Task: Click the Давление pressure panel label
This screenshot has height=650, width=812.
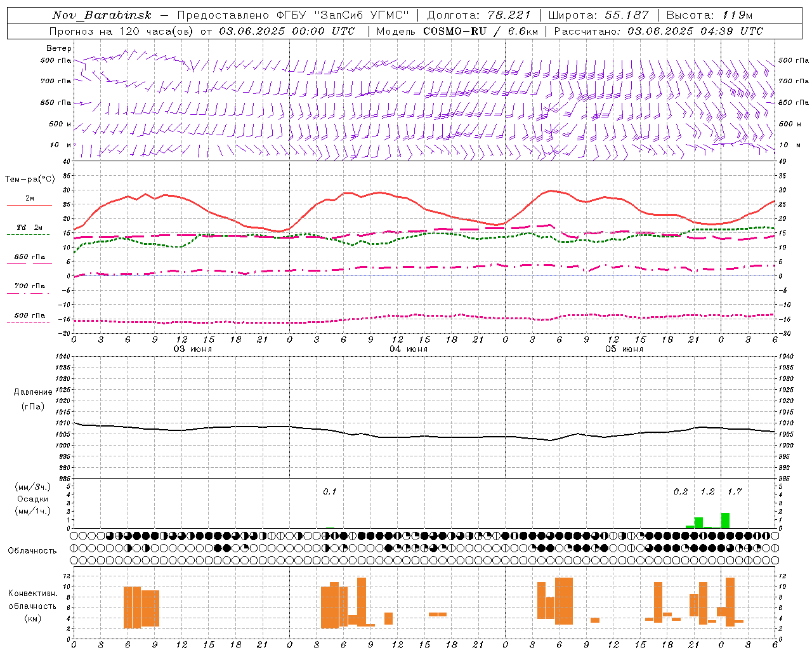Action: 33,392
